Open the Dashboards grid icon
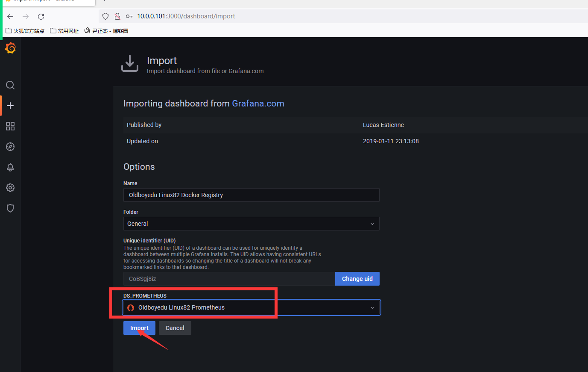588x372 pixels. [x=10, y=126]
